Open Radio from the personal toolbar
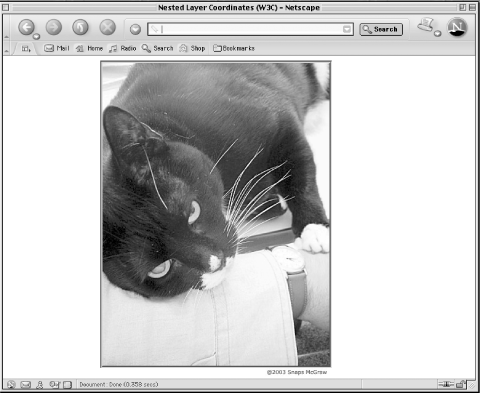481x393 pixels. [x=123, y=48]
